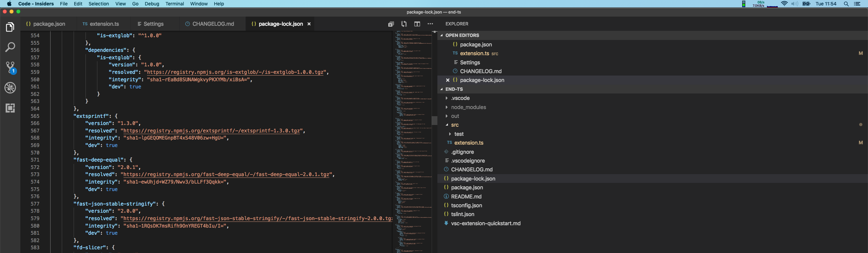Open the Debug menu
868x253 pixels.
tap(152, 4)
